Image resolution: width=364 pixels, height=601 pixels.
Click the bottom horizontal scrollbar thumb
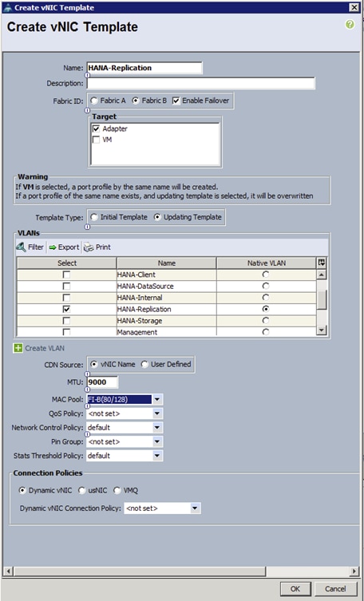click(140, 571)
